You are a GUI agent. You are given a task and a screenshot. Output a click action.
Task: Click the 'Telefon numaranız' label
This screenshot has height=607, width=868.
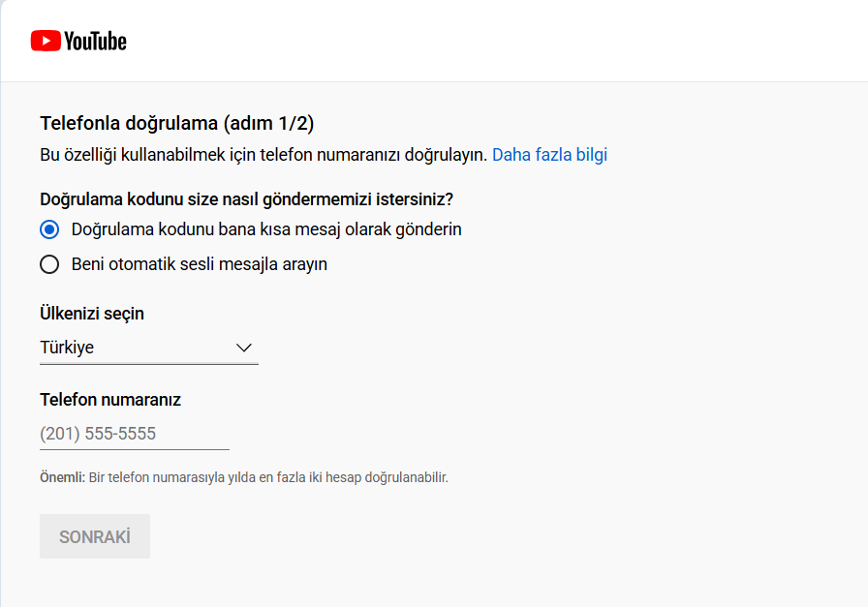[x=110, y=400]
